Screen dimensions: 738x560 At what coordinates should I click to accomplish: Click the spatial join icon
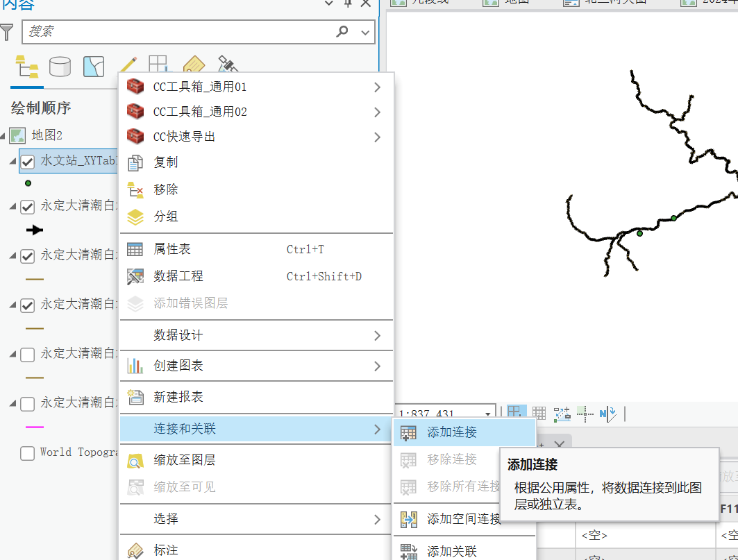click(408, 520)
